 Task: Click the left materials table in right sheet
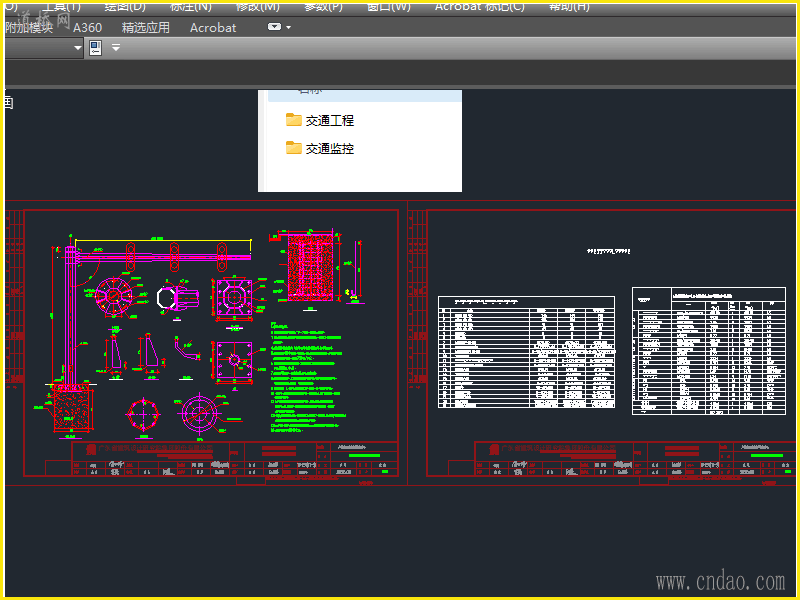click(526, 352)
